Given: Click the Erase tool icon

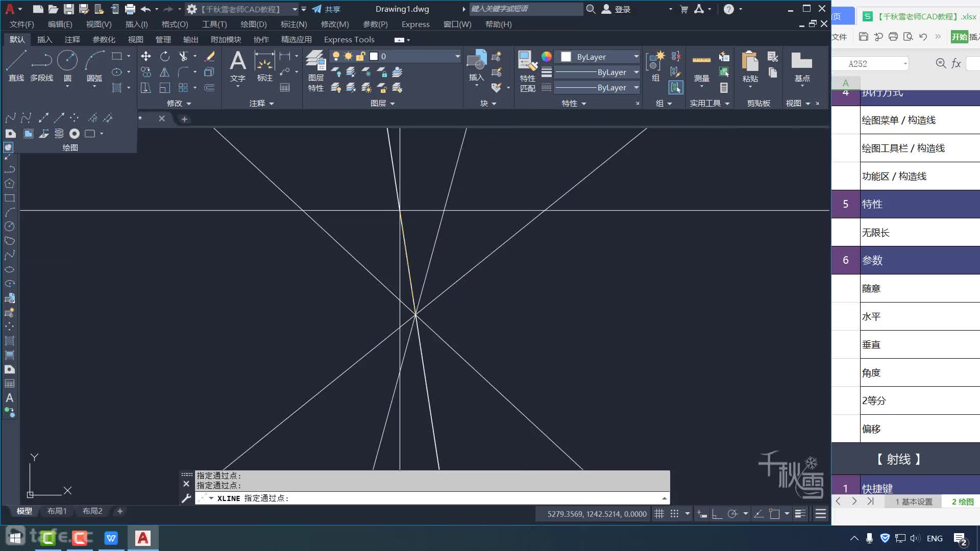Looking at the screenshot, I should click(209, 56).
